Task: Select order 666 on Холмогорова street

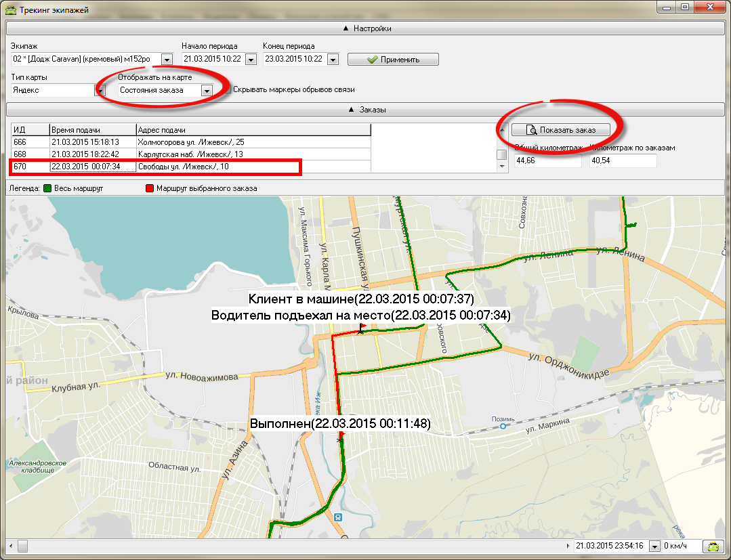Action: (x=190, y=142)
